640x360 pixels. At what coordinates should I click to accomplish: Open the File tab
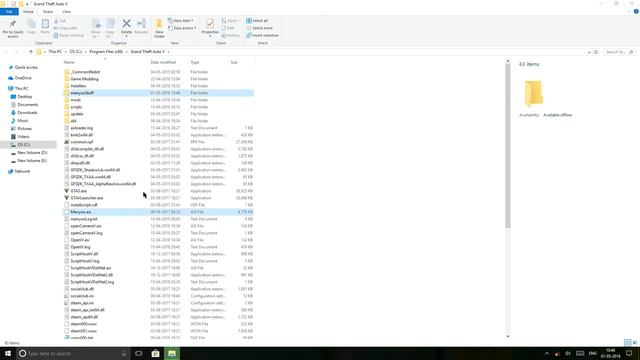9,11
